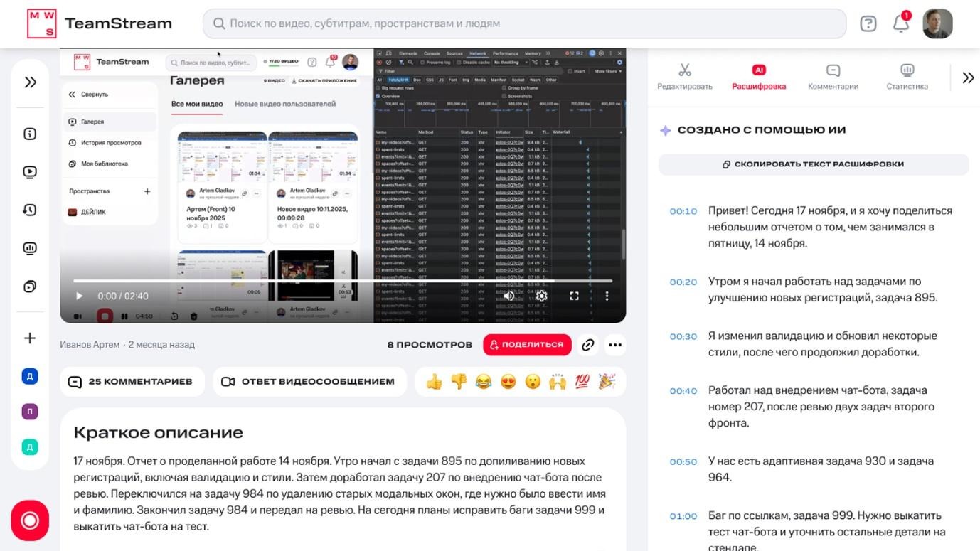Copy transcript text with Скопировать текст расшифровки
The width and height of the screenshot is (980, 551).
tap(814, 164)
